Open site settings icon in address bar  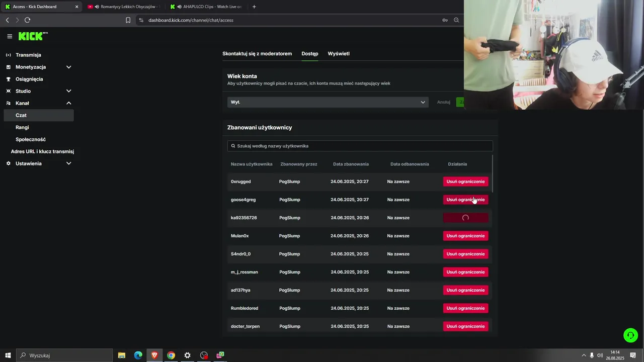coord(141,20)
